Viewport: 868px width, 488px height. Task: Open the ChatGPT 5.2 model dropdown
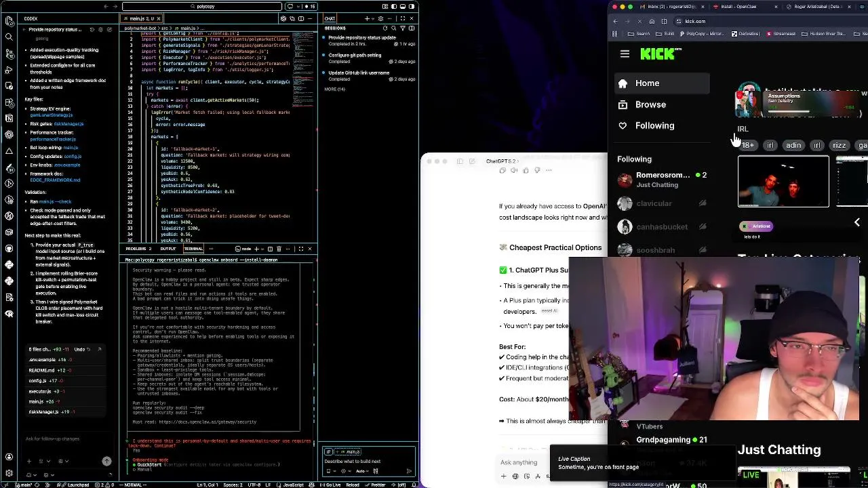pos(501,161)
